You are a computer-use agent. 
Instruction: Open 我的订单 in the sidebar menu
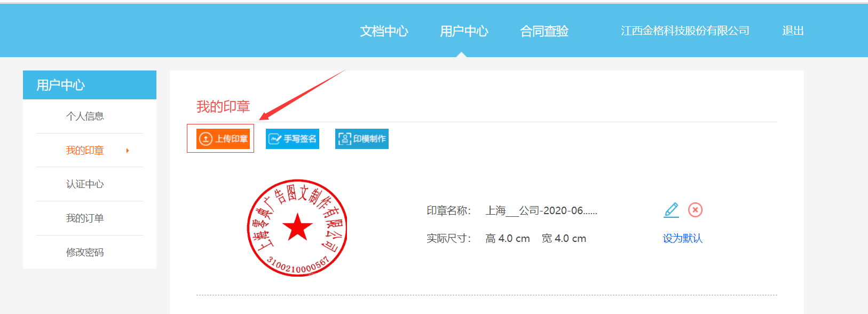[x=85, y=218]
